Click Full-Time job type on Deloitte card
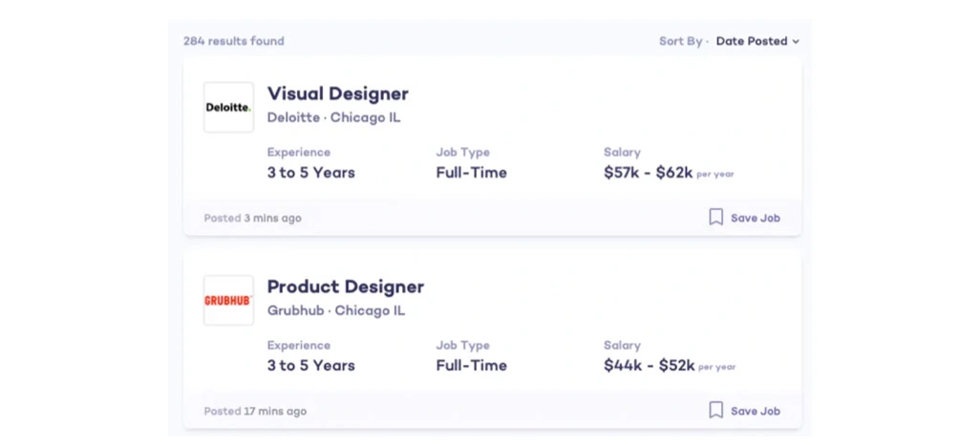Screen dimensions: 980x445 point(471,173)
